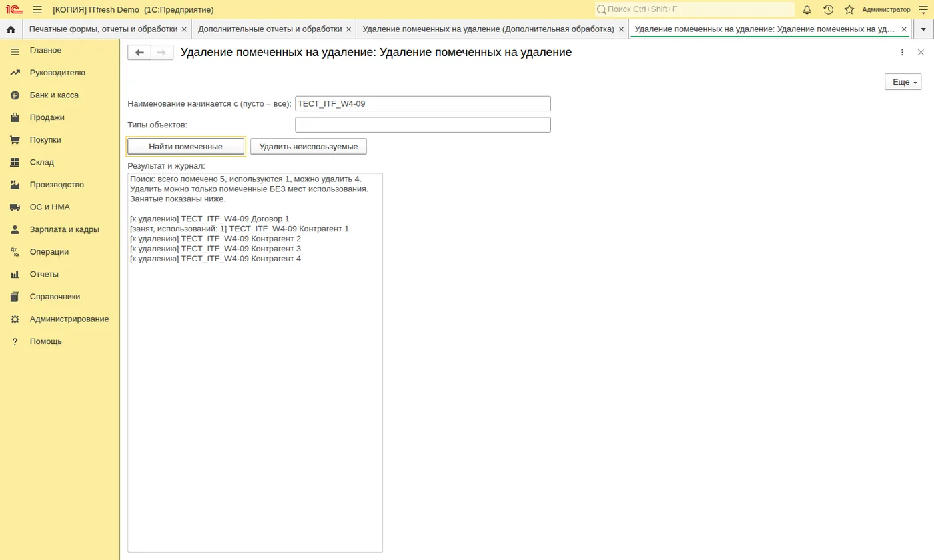The height and width of the screenshot is (560, 934).
Task: Focus the Наименование начинается с field
Action: 423,104
